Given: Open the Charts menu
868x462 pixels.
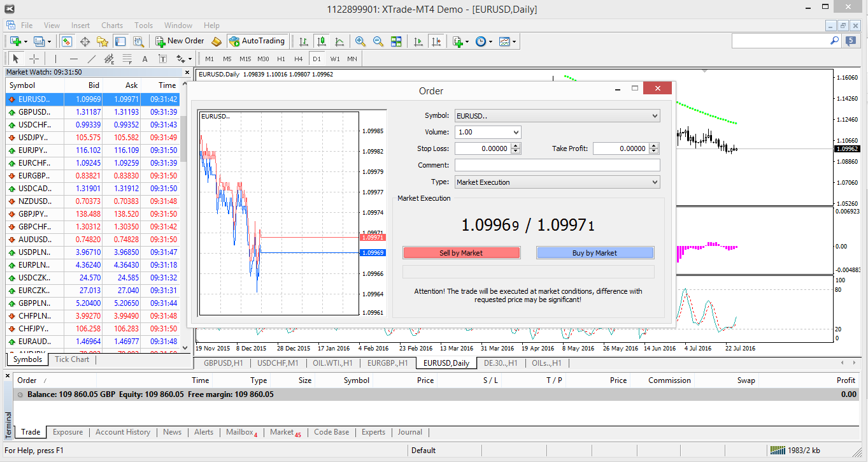Looking at the screenshot, I should tap(112, 25).
